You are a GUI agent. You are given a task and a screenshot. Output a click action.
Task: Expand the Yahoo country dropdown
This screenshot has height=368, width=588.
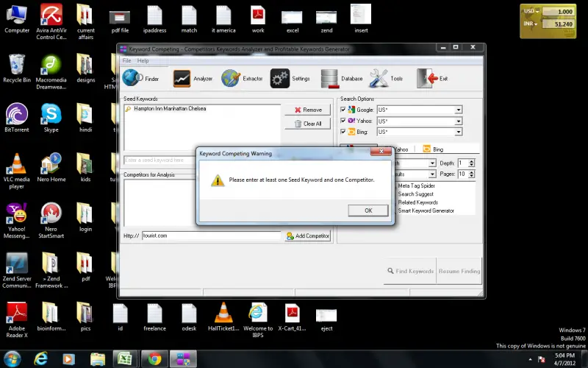458,121
